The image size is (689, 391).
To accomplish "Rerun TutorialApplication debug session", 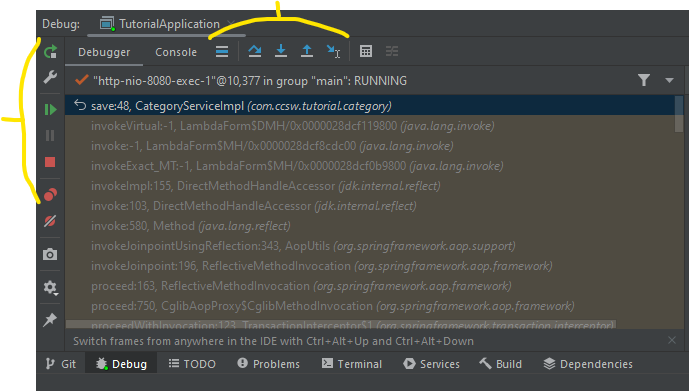I will [x=51, y=52].
